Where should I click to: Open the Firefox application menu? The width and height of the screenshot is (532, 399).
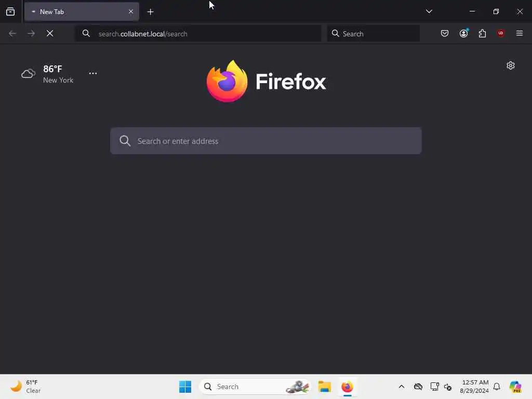point(520,33)
